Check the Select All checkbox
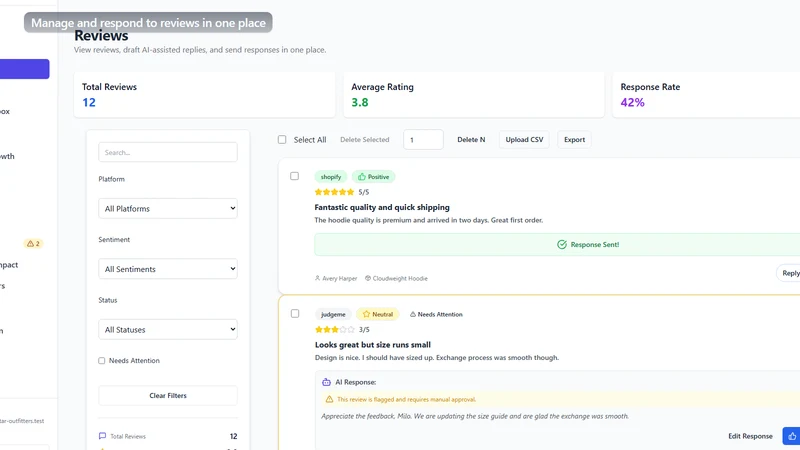The height and width of the screenshot is (450, 800). pyautogui.click(x=282, y=140)
